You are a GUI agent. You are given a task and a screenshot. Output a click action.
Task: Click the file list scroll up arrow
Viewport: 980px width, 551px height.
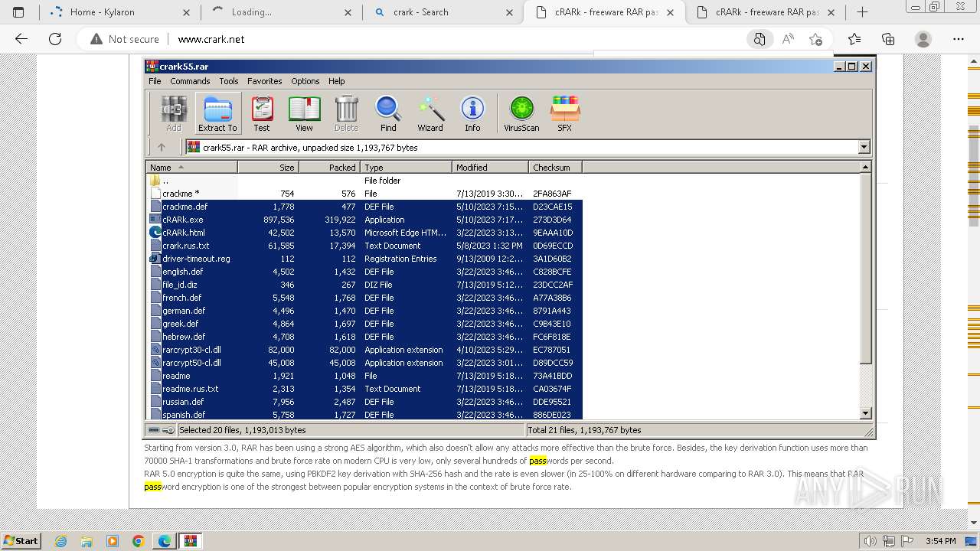[865, 167]
